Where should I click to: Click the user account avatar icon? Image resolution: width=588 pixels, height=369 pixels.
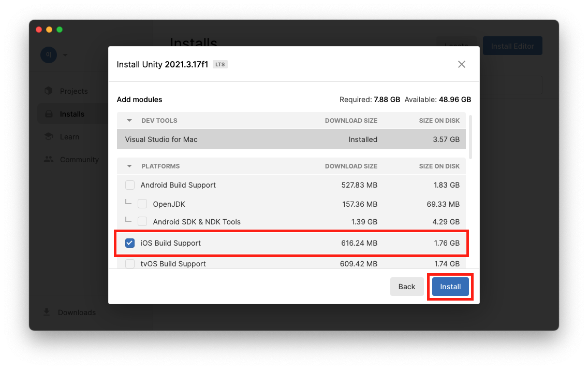pos(48,55)
